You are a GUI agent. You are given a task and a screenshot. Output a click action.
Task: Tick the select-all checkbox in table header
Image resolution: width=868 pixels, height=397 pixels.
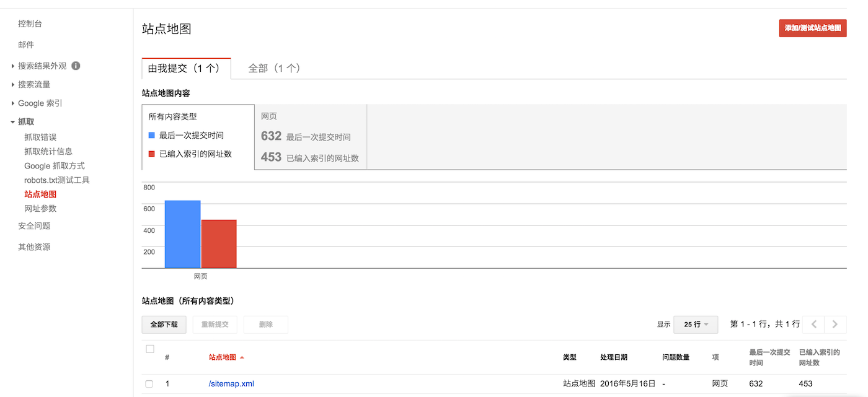click(149, 349)
